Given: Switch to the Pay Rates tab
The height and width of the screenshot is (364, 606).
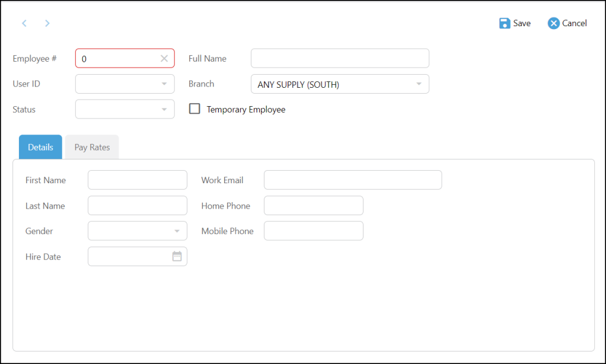Looking at the screenshot, I should (92, 147).
